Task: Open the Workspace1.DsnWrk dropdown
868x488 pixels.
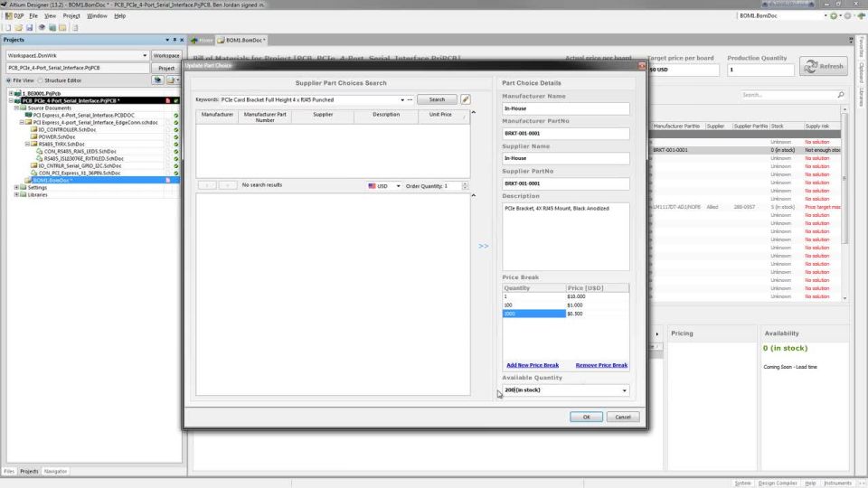Action: tap(145, 55)
